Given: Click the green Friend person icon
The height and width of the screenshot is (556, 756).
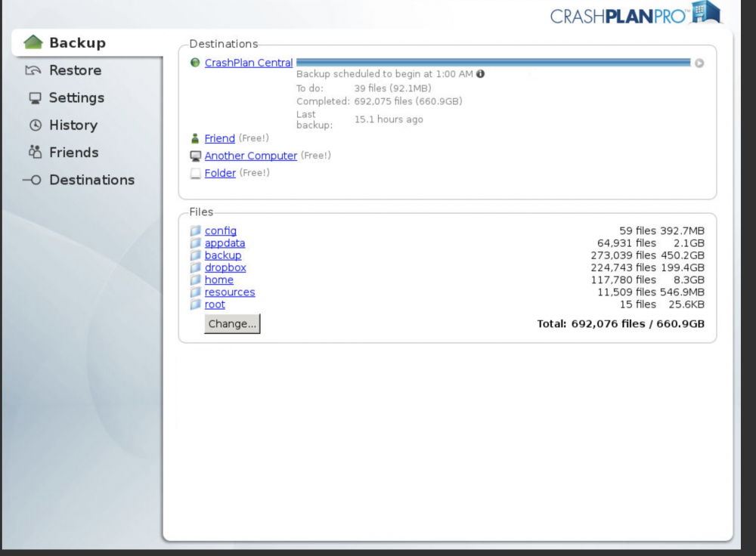Looking at the screenshot, I should 195,139.
